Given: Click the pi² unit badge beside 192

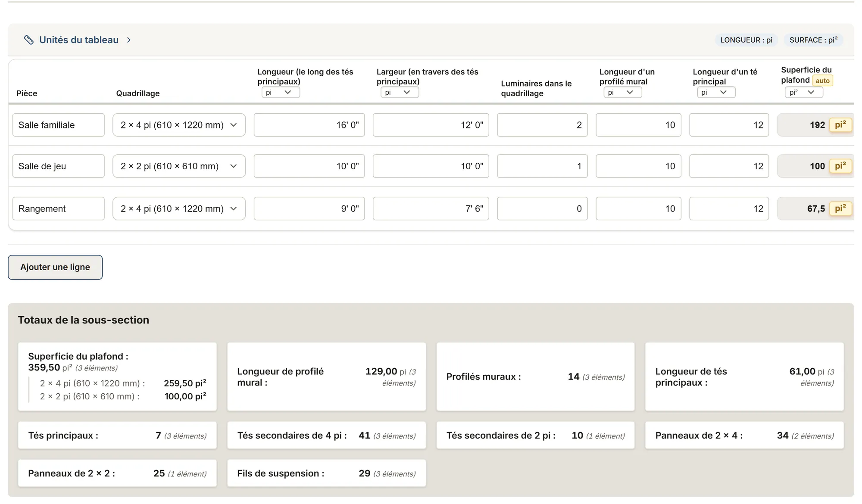Looking at the screenshot, I should coord(840,125).
